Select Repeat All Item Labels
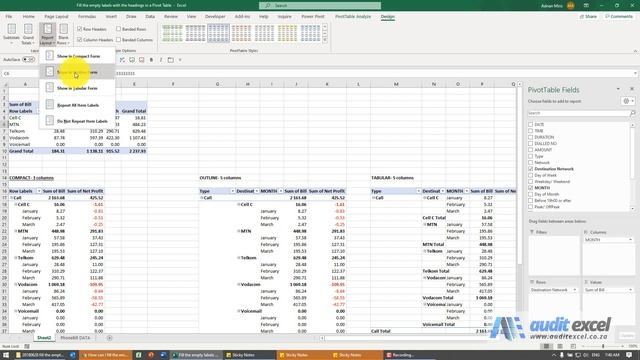 click(x=77, y=105)
